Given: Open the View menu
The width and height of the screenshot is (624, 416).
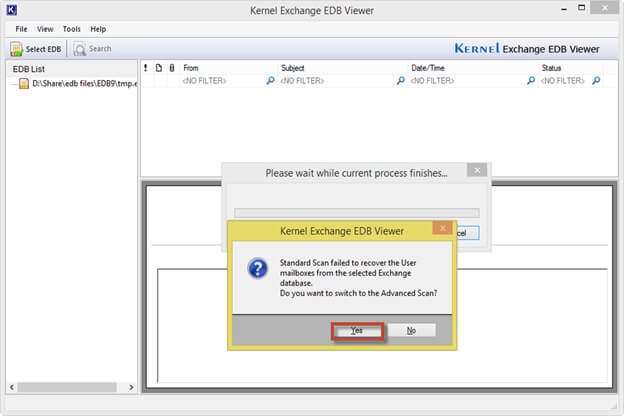Looking at the screenshot, I should point(45,29).
